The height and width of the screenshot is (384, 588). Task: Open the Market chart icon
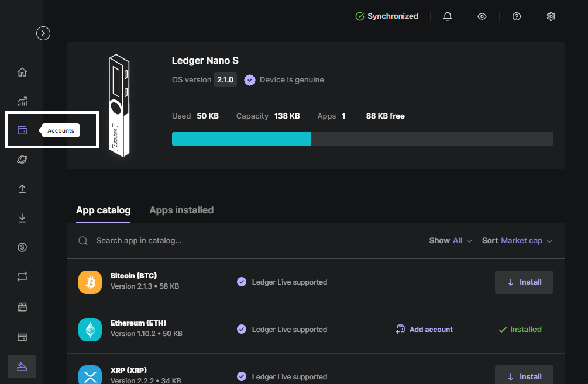click(22, 101)
